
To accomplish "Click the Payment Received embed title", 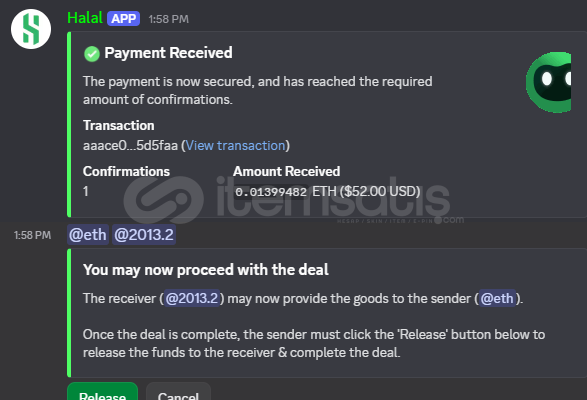I will coord(168,53).
